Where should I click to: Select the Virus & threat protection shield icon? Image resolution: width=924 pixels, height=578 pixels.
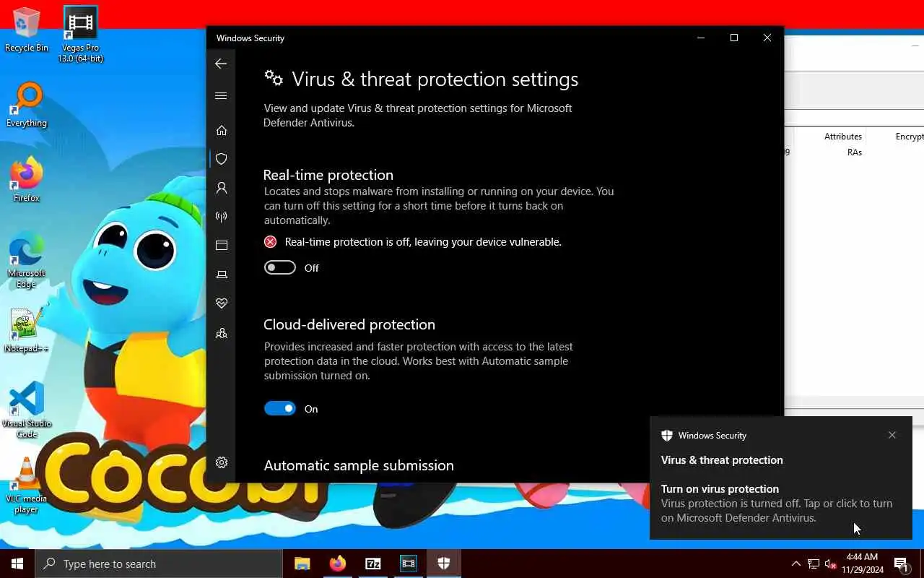[x=222, y=159]
